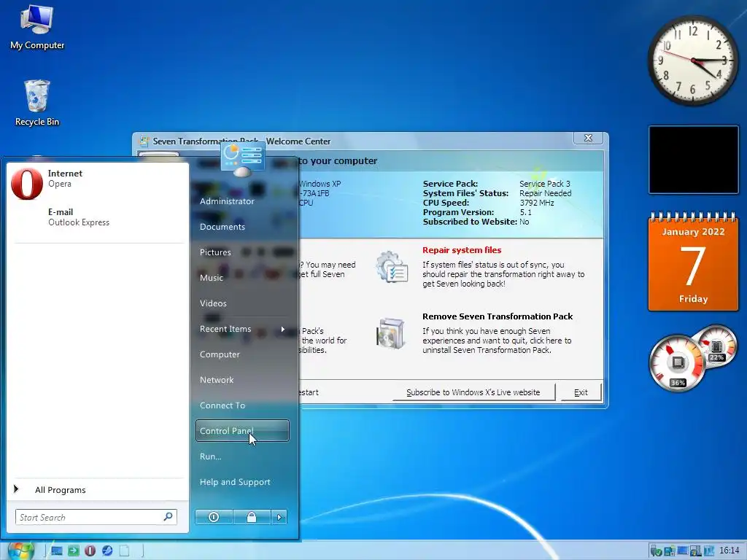
Task: Click the January 2022 calendar gadget
Action: coord(693,261)
